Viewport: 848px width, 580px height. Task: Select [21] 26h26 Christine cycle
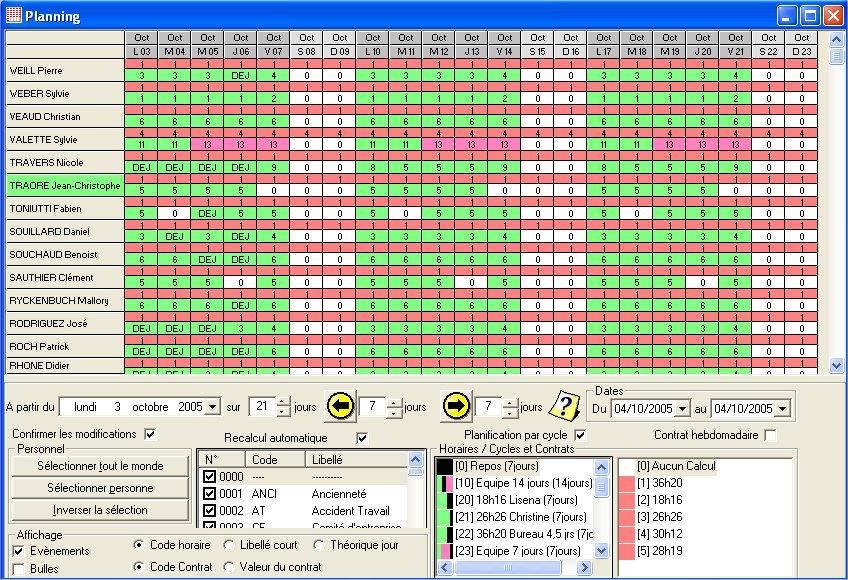point(520,517)
